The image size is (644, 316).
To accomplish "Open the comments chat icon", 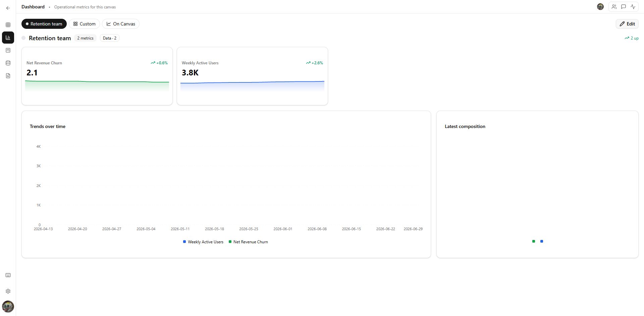I will click(624, 7).
